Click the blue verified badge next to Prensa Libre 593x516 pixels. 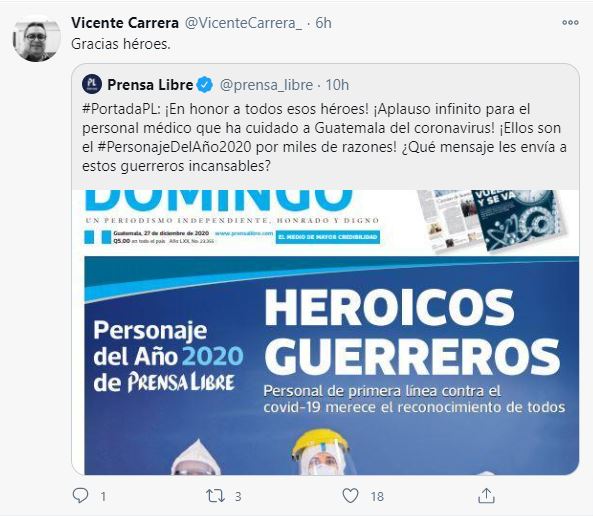(x=205, y=85)
